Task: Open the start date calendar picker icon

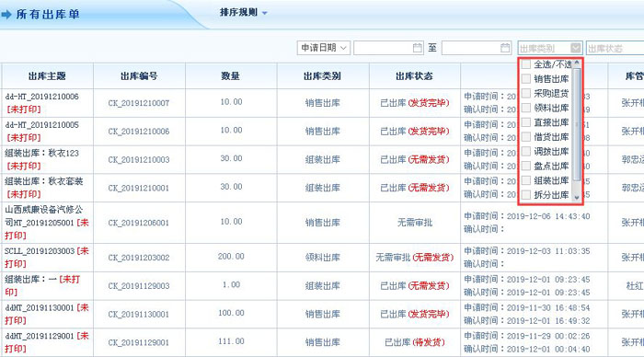Action: [418, 48]
